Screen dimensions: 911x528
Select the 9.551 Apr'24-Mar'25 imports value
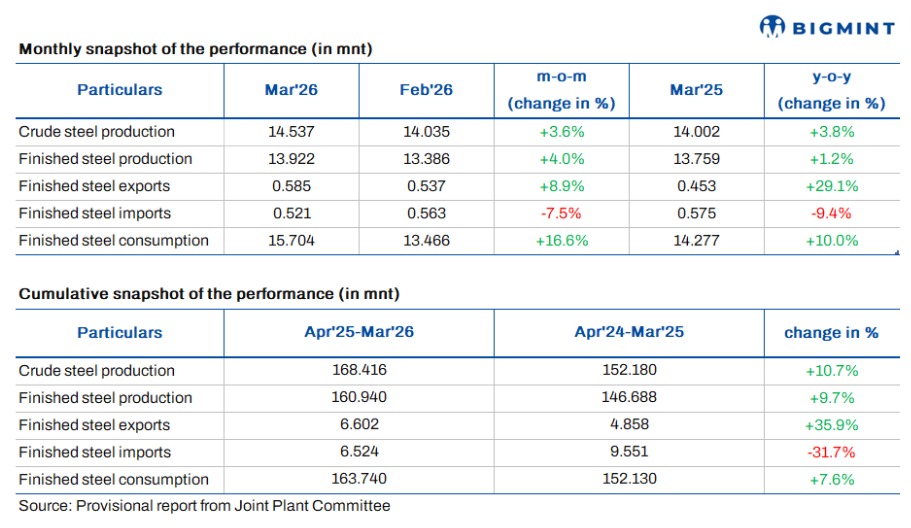pos(629,452)
